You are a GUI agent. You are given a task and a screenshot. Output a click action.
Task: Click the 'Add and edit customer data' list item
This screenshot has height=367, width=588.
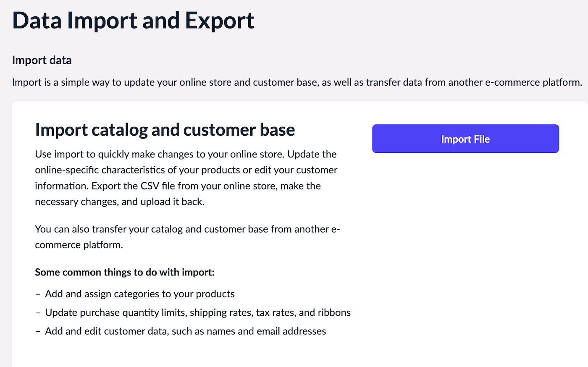point(185,331)
